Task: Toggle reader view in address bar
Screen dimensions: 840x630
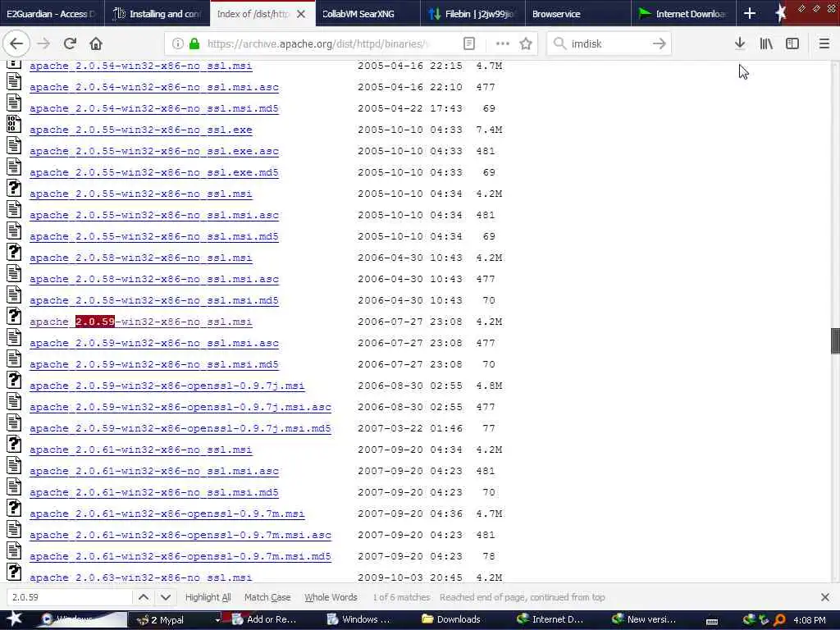Action: point(468,44)
